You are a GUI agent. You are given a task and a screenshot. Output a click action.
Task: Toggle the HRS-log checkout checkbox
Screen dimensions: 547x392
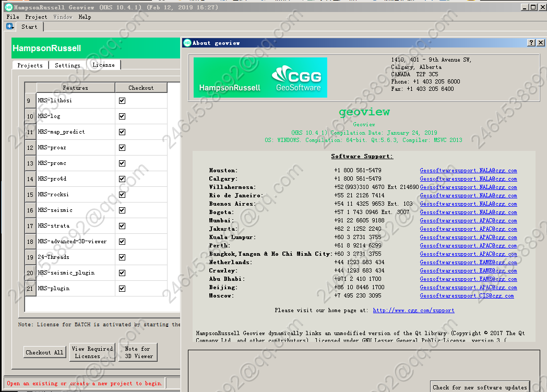pyautogui.click(x=122, y=116)
